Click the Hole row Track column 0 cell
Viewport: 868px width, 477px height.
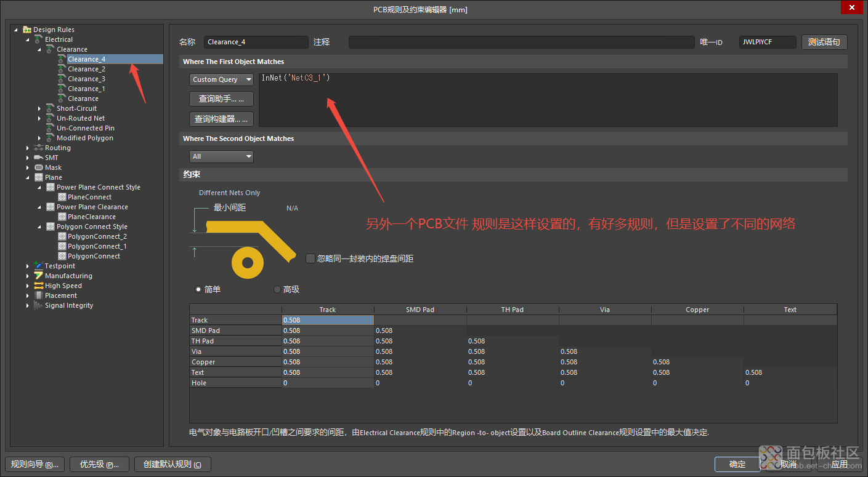point(328,383)
